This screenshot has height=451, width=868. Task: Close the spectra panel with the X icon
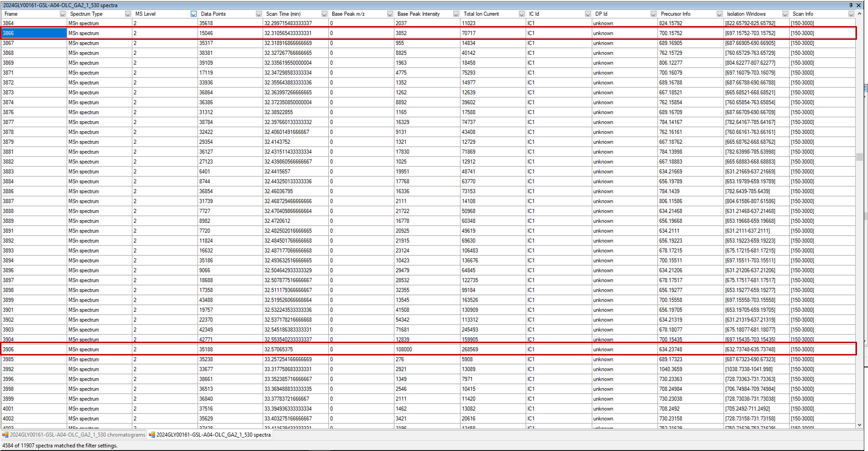[x=859, y=5]
